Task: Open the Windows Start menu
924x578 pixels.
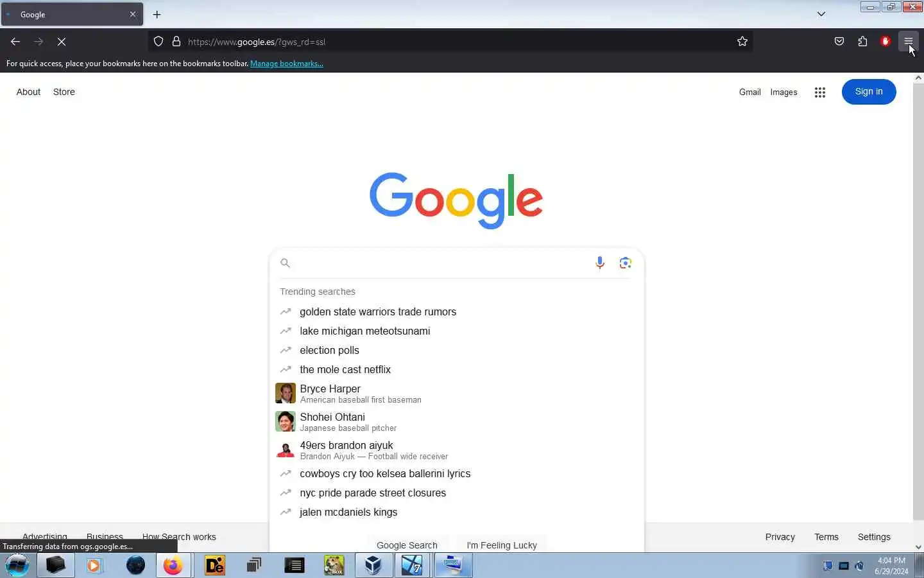Action: click(17, 565)
